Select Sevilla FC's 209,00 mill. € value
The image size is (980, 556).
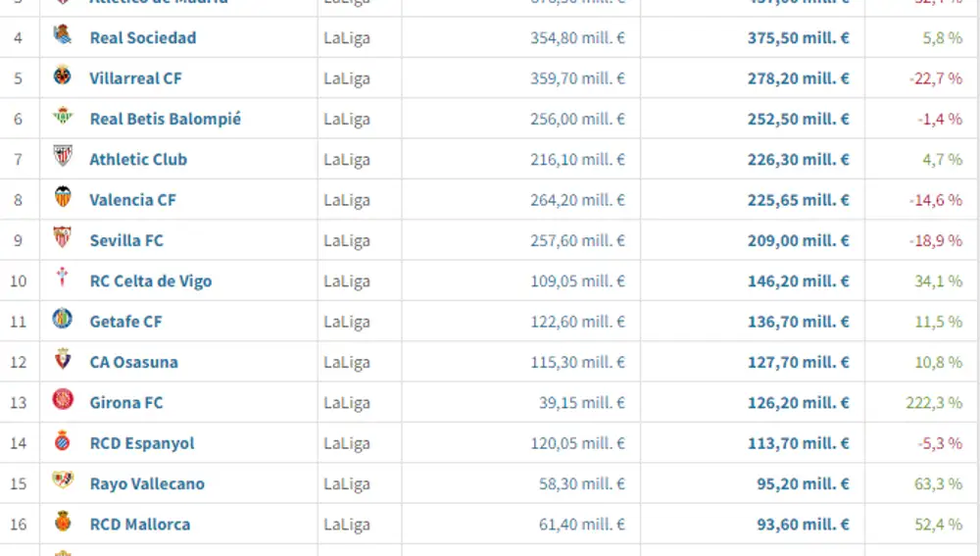pos(798,241)
